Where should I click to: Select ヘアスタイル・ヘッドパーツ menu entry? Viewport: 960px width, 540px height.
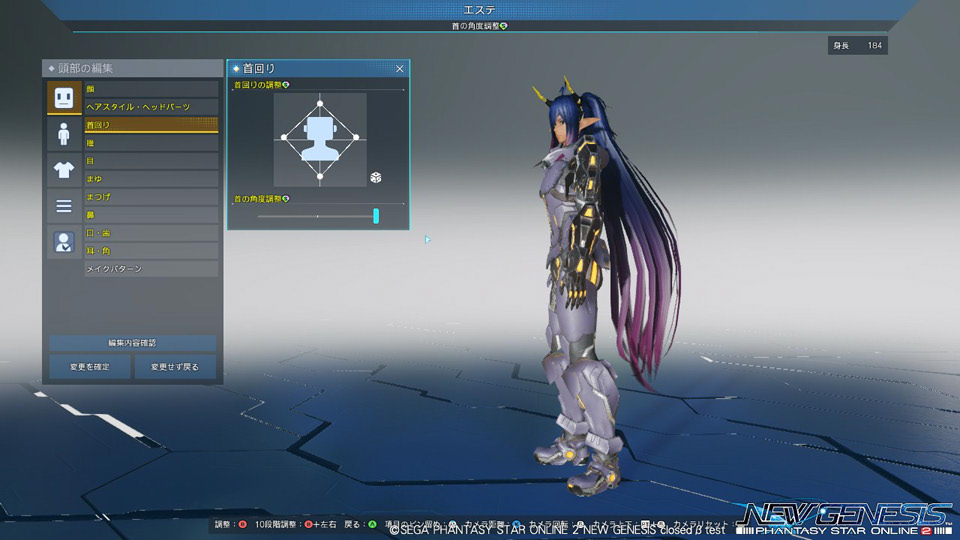[150, 107]
